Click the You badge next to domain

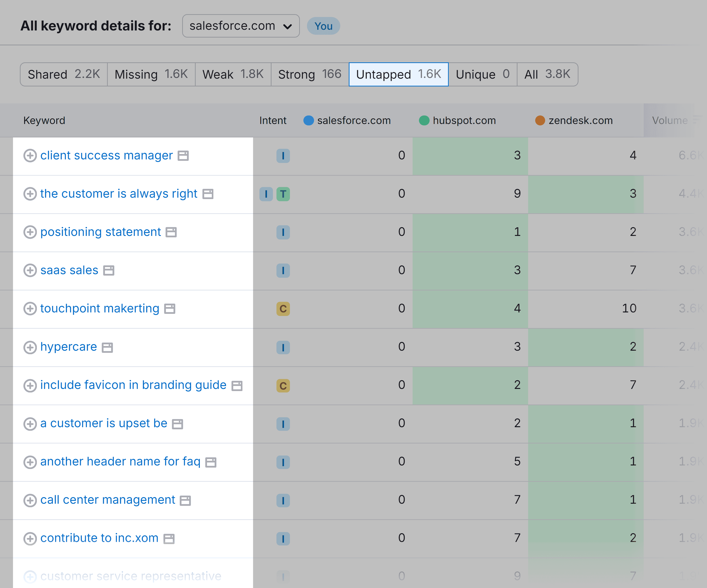click(323, 26)
